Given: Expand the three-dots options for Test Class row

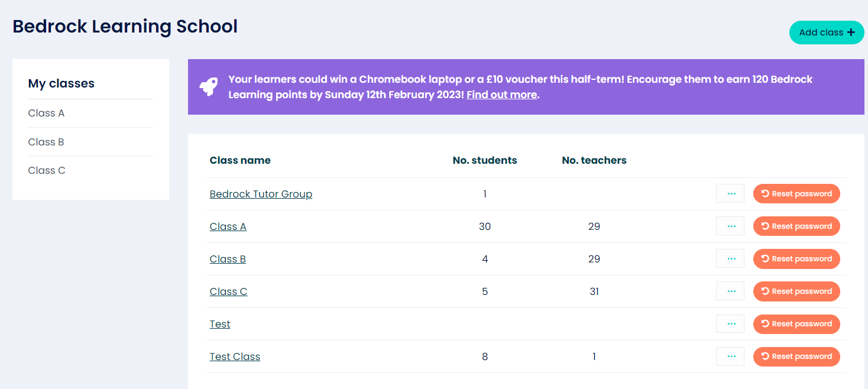Looking at the screenshot, I should click(x=730, y=356).
